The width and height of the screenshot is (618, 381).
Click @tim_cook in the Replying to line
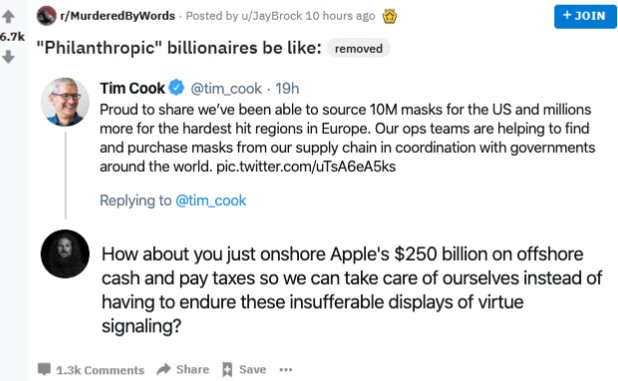point(210,201)
